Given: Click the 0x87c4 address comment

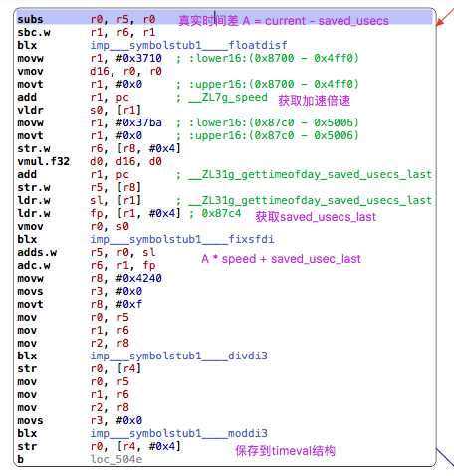Looking at the screenshot, I should (x=221, y=213).
